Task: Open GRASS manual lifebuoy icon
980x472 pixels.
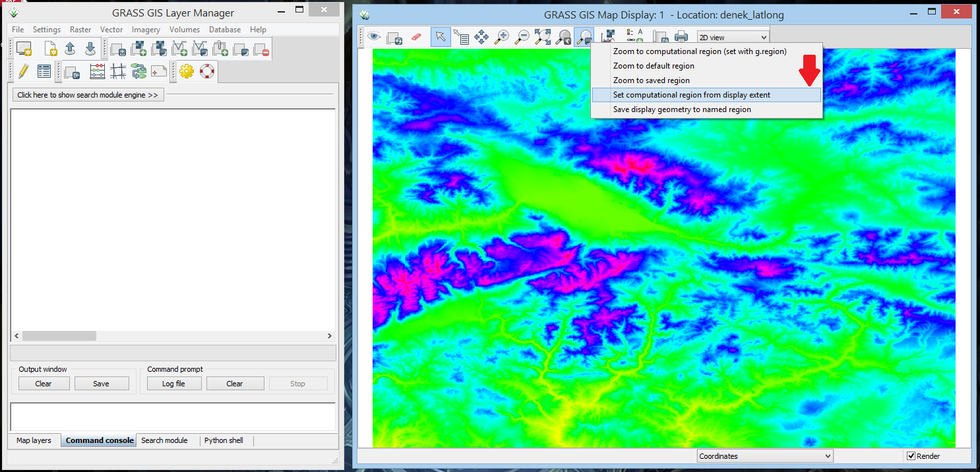Action: (207, 71)
